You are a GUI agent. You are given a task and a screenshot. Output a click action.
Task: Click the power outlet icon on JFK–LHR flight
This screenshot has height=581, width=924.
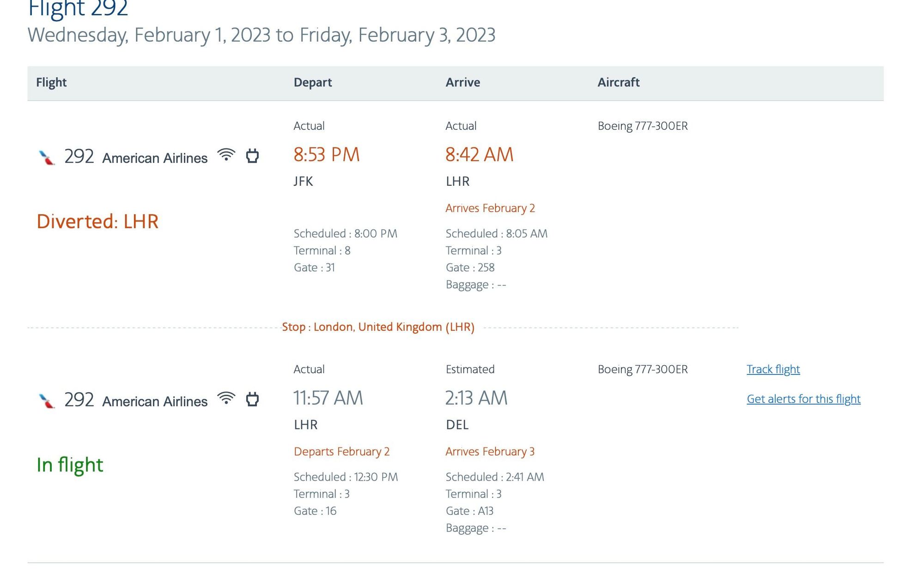pyautogui.click(x=252, y=156)
